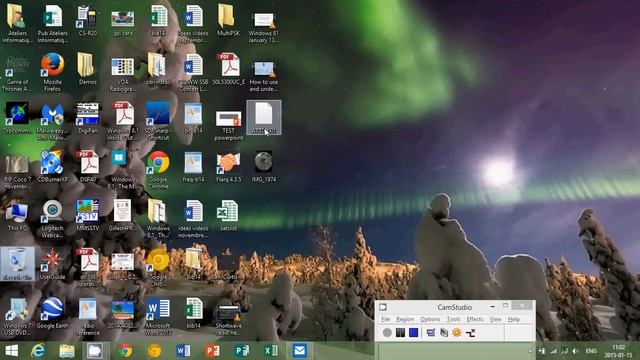Open the View menu in CamStudio
The height and width of the screenshot is (360, 640).
pyautogui.click(x=495, y=319)
